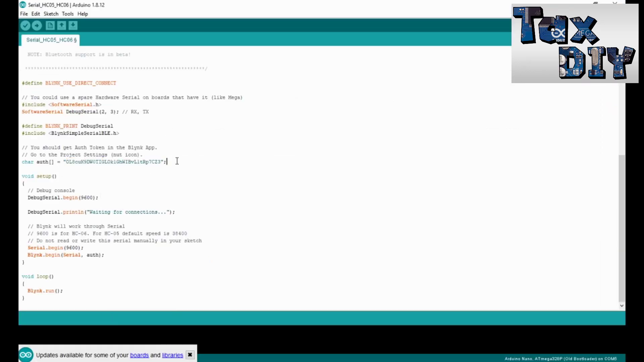Click the scrollbar down arrow

622,306
